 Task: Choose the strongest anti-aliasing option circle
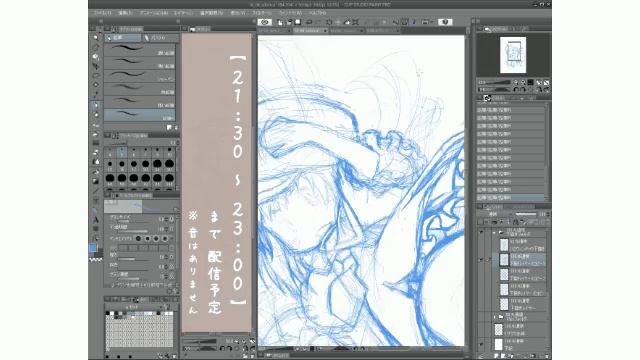click(165, 238)
